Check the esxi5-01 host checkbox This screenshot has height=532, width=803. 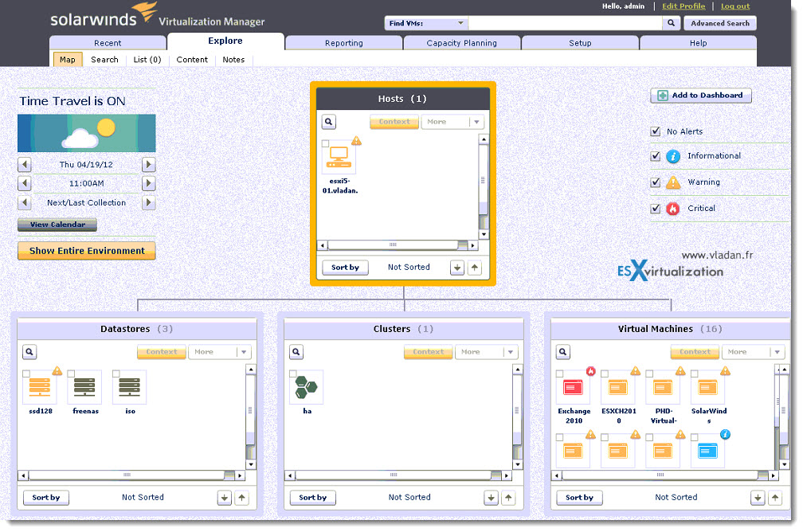(325, 144)
